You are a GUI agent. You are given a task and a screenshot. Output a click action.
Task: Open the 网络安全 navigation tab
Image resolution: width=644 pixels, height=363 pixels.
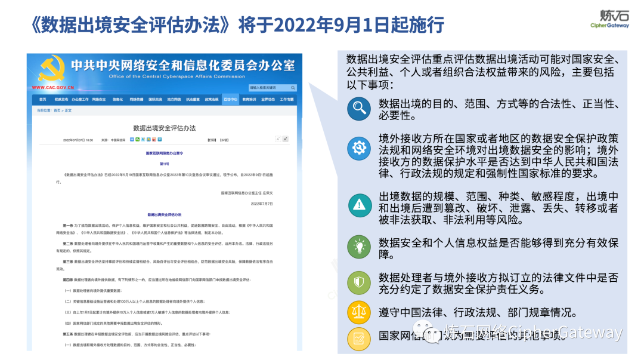click(x=99, y=99)
